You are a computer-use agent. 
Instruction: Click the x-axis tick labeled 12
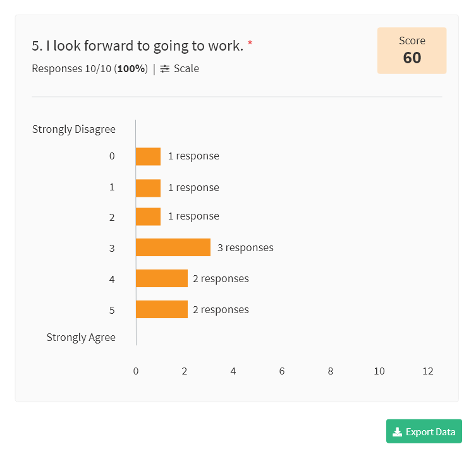tap(428, 371)
